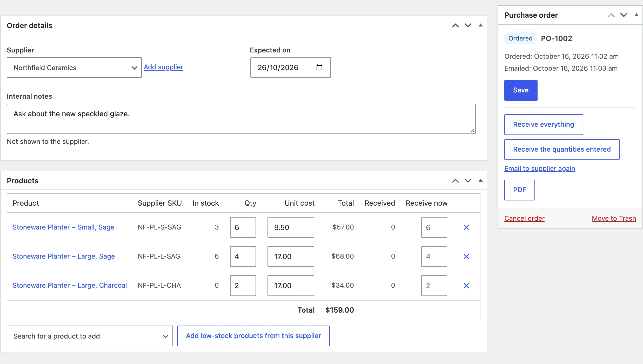Collapse the Order details panel
This screenshot has width=643, height=364.
[480, 25]
